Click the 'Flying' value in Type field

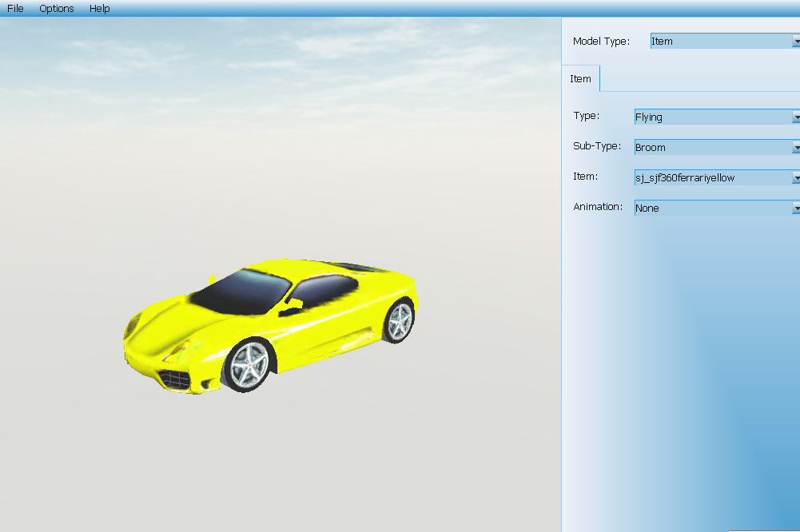(x=649, y=117)
